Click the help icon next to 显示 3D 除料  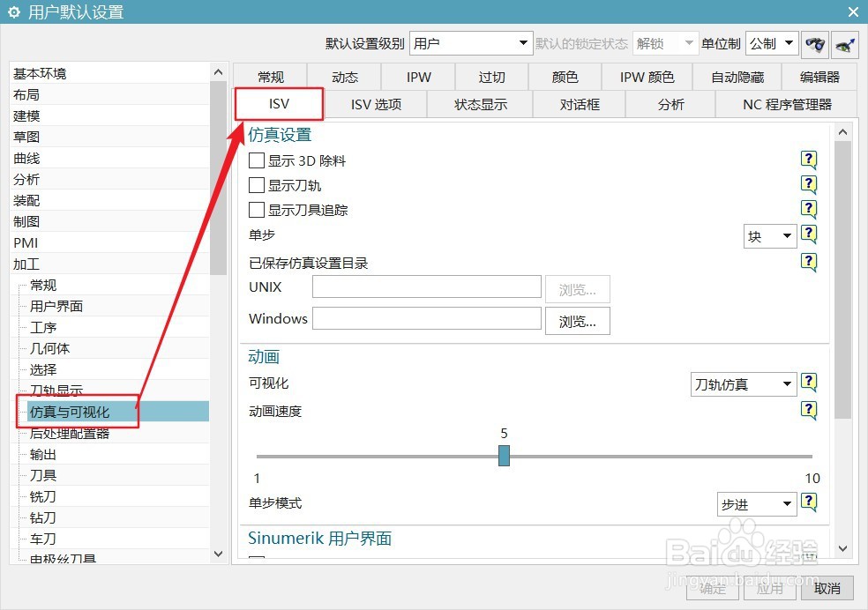pyautogui.click(x=809, y=160)
